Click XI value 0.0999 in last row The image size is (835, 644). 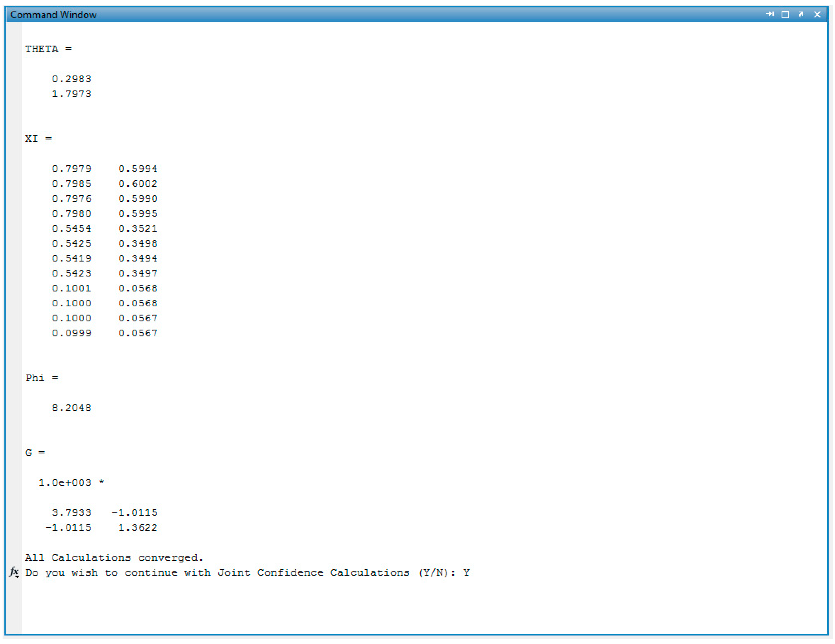pyautogui.click(x=71, y=333)
